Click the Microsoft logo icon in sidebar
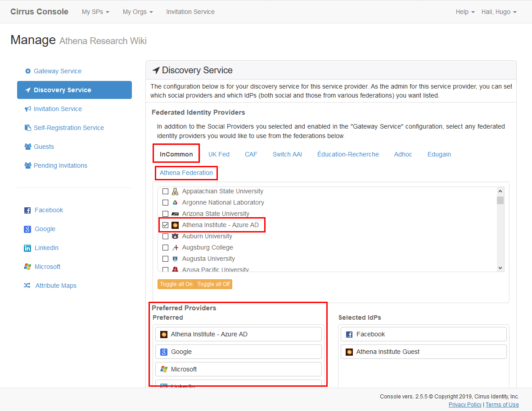The width and height of the screenshot is (532, 411). coord(27,267)
